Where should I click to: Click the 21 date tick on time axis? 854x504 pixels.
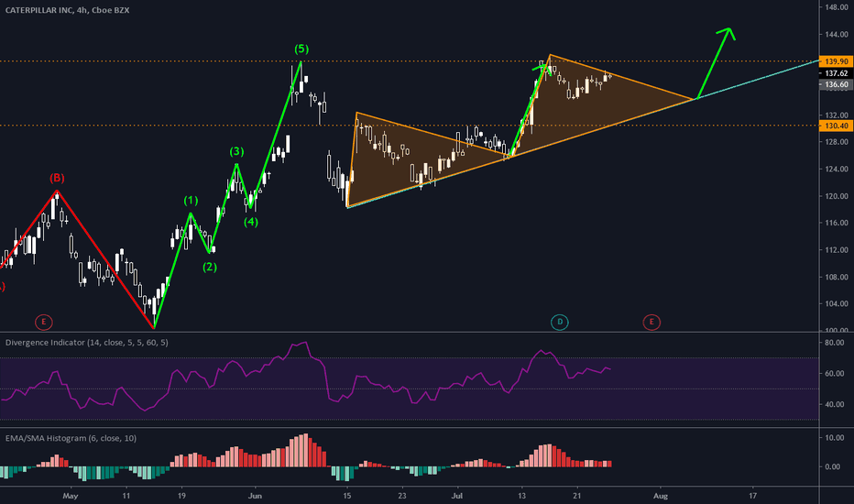(576, 496)
